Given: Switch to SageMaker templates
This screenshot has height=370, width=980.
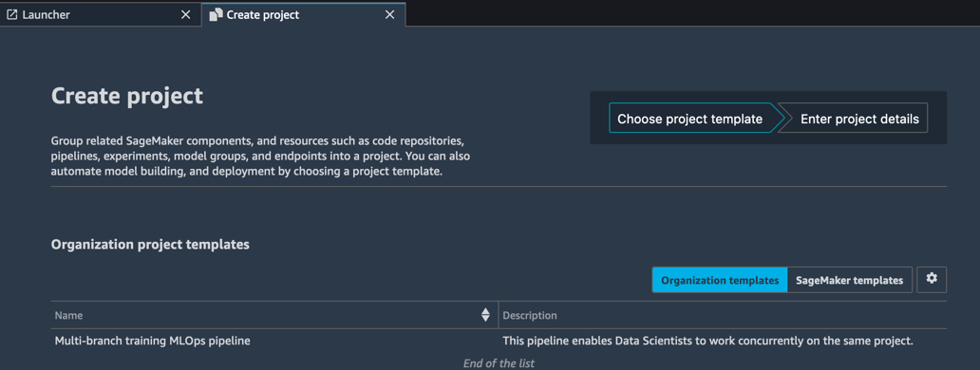Looking at the screenshot, I should 849,280.
